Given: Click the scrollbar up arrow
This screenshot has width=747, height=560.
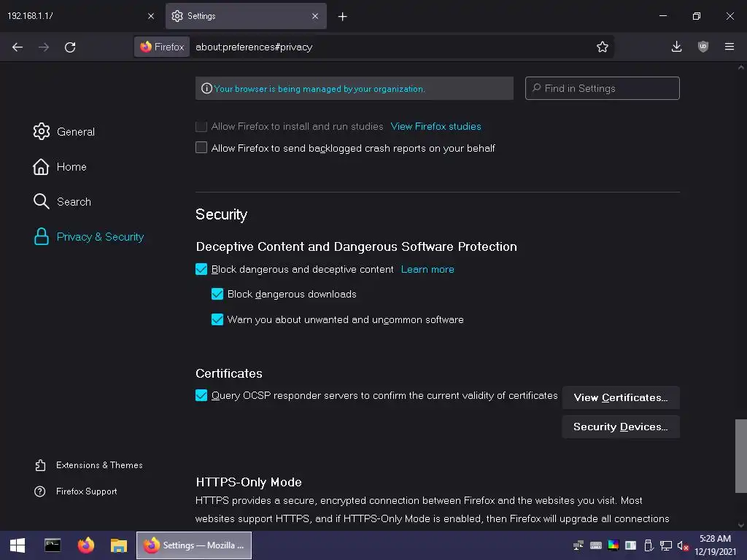Looking at the screenshot, I should coord(741,67).
